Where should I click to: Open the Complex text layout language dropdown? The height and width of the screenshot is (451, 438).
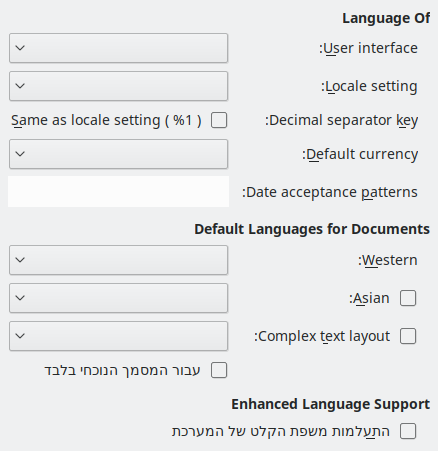pyautogui.click(x=118, y=336)
